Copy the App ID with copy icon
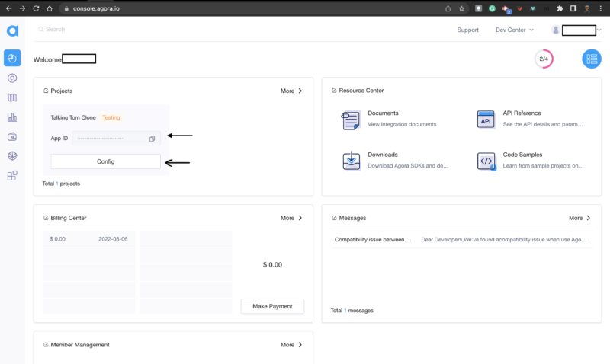 pos(152,139)
